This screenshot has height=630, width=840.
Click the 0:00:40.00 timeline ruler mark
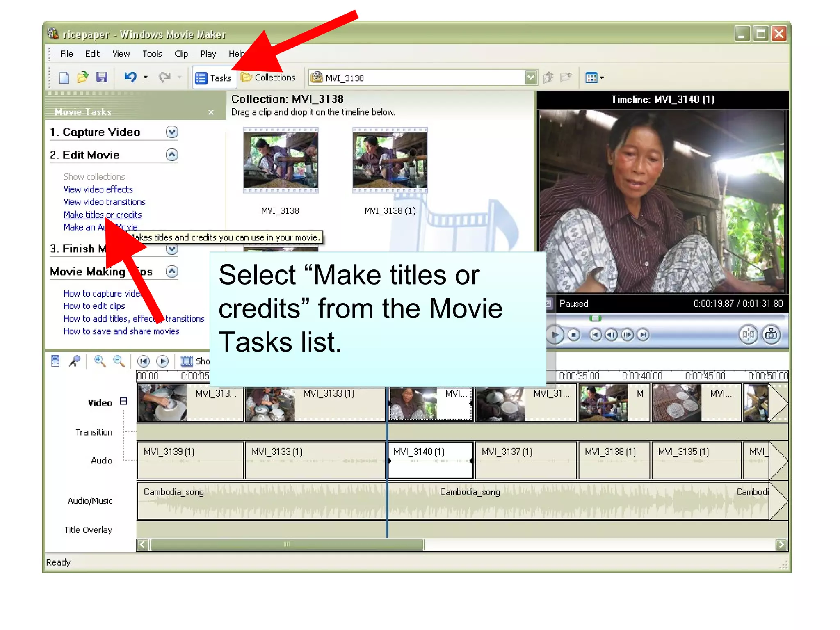pyautogui.click(x=642, y=376)
